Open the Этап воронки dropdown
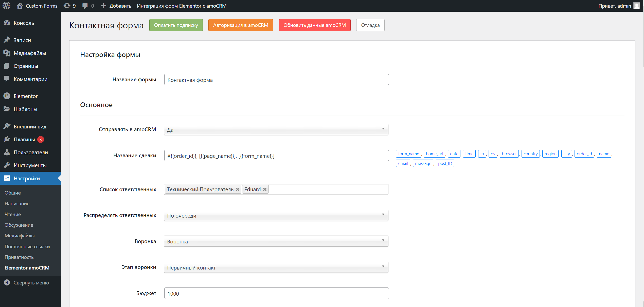 [276, 267]
